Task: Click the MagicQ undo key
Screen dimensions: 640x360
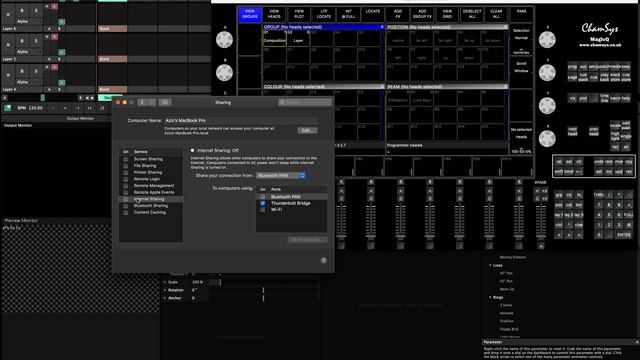Action: 599,162
